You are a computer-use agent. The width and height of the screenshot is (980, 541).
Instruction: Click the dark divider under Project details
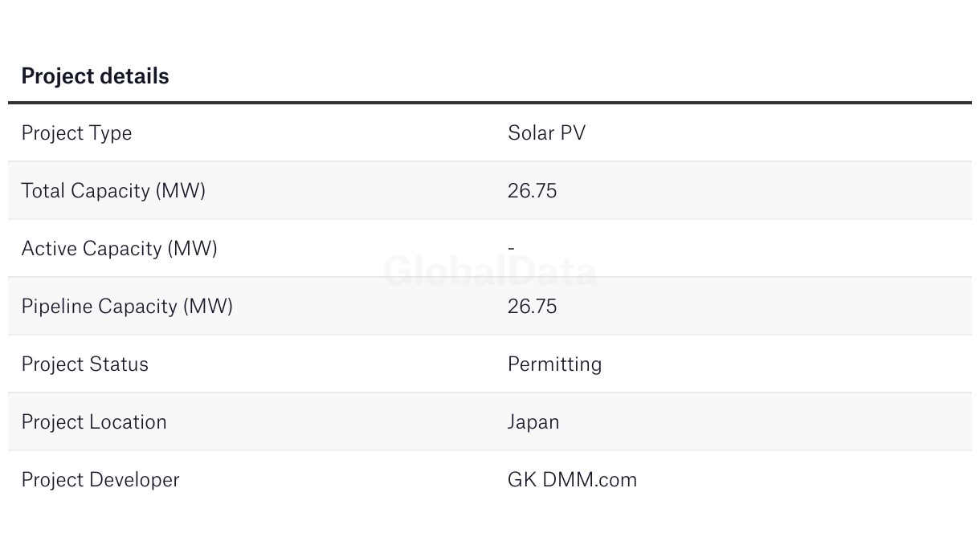pyautogui.click(x=490, y=103)
